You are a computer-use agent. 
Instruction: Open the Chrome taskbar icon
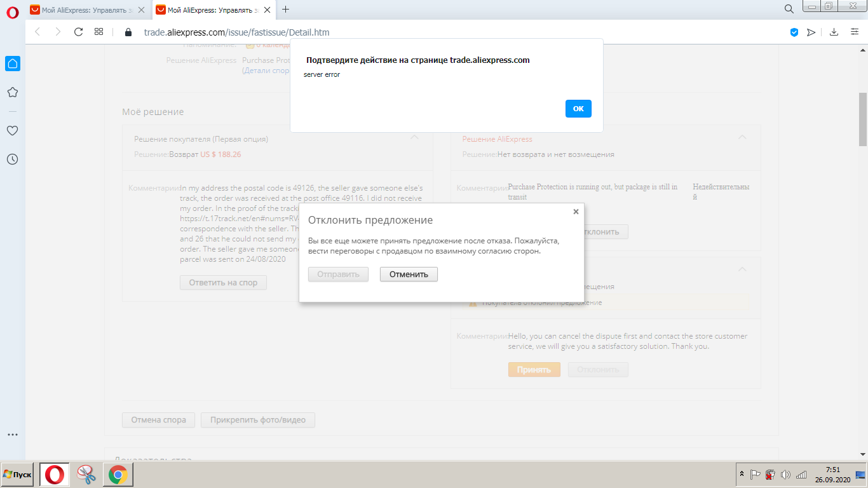click(x=118, y=475)
